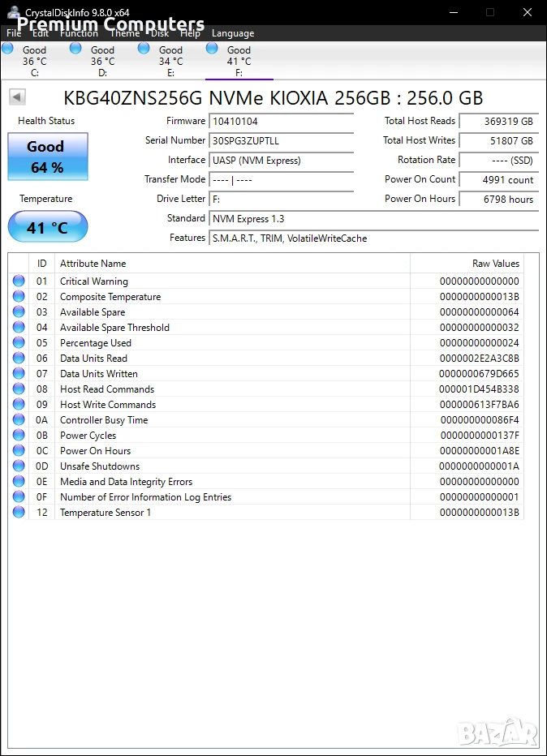Click status icon for Unsafe Shutdowns
547x756 pixels.
tap(19, 466)
